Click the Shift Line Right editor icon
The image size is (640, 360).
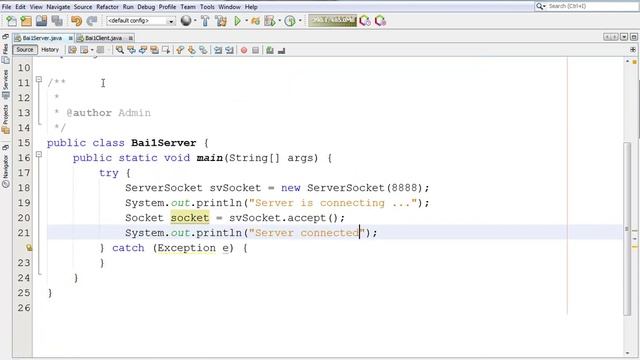point(229,50)
